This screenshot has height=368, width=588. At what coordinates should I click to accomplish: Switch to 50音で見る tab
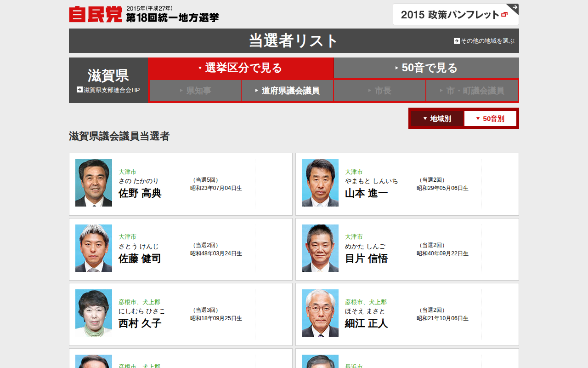tap(426, 68)
